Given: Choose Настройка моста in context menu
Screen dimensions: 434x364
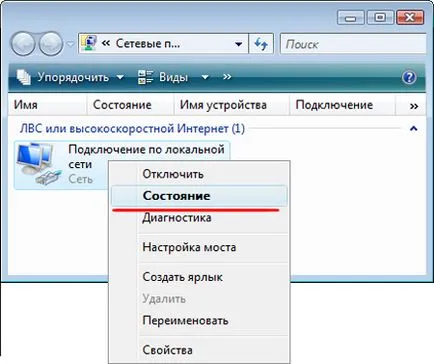Looking at the screenshot, I should (x=199, y=247).
